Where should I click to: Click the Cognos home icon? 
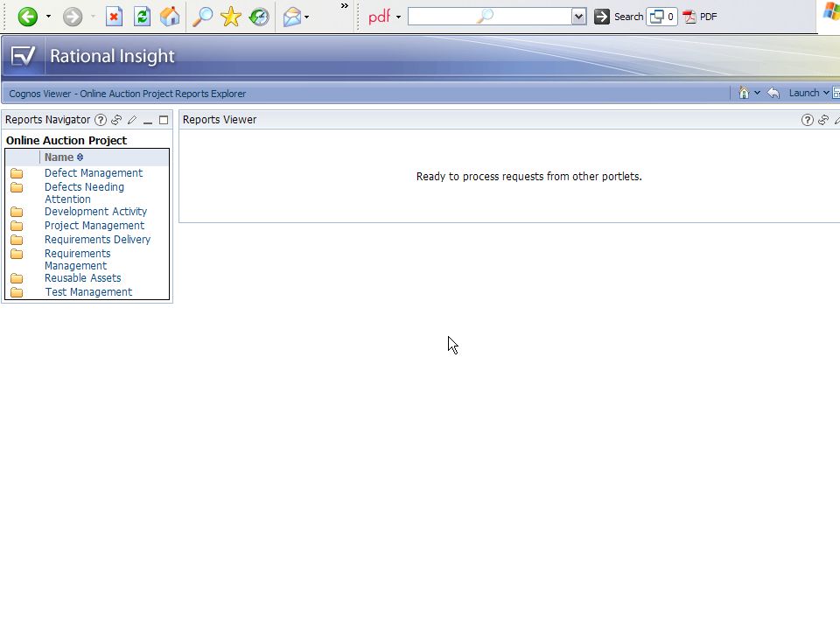(x=744, y=93)
